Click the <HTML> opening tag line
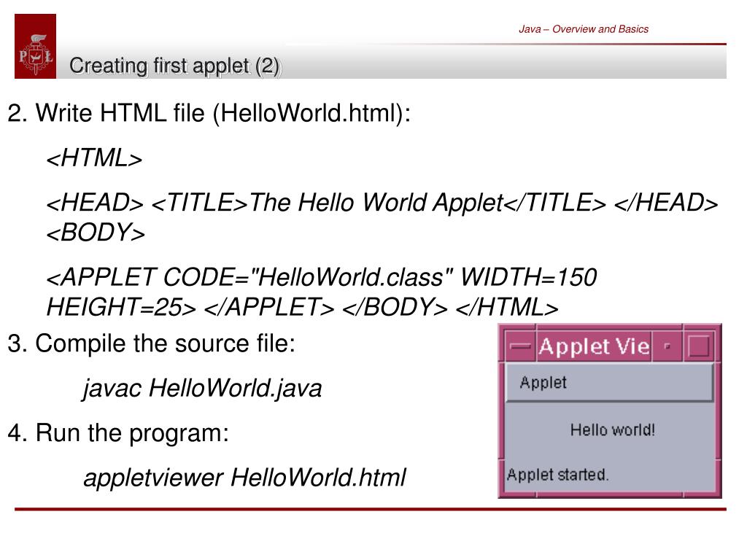The height and width of the screenshot is (560, 747). pos(94,158)
